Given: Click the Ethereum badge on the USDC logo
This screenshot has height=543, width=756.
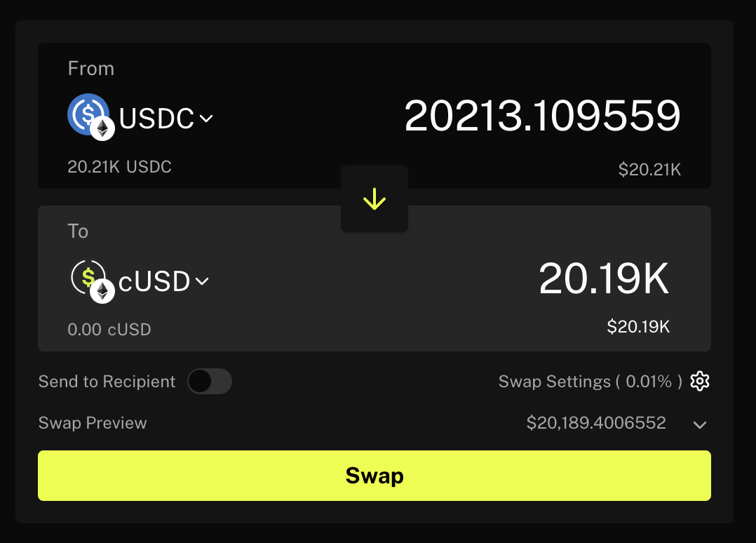Looking at the screenshot, I should [x=102, y=129].
